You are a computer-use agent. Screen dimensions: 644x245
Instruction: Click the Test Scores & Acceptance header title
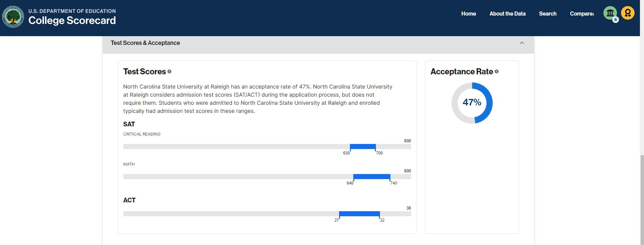pyautogui.click(x=145, y=43)
